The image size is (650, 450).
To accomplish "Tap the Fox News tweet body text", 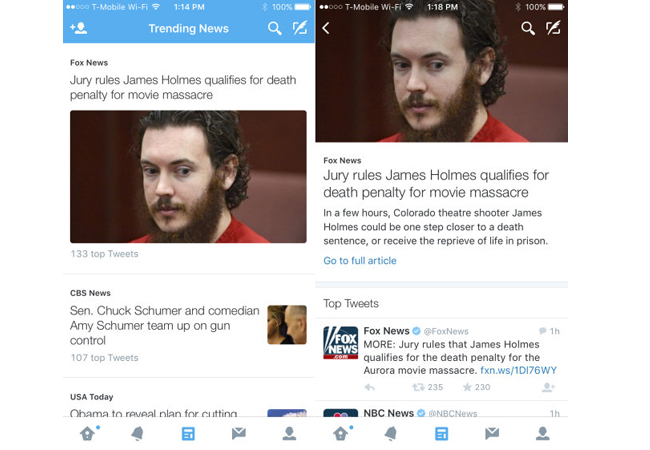I will pos(460,357).
